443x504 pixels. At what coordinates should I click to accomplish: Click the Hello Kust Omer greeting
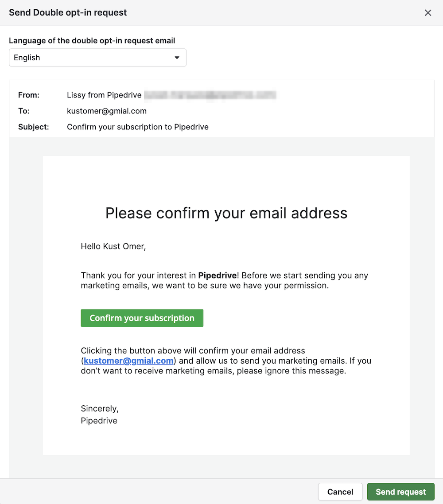click(x=113, y=246)
